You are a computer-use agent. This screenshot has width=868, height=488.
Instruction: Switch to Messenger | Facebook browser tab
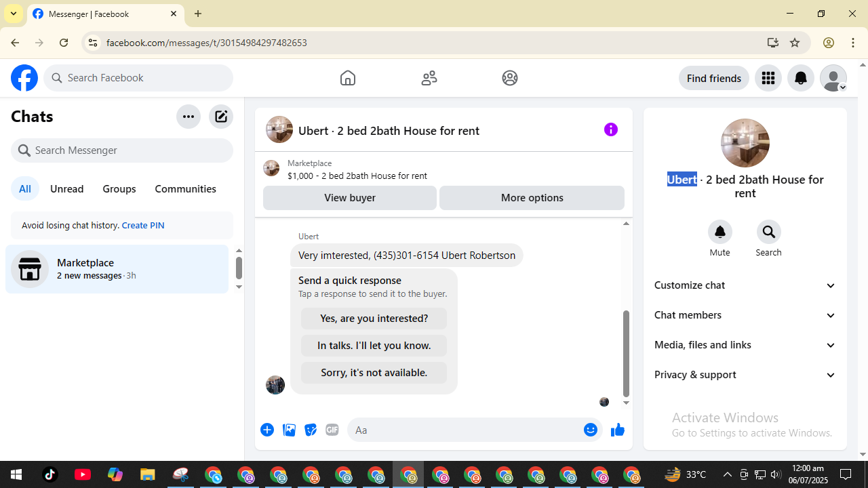[x=105, y=14]
